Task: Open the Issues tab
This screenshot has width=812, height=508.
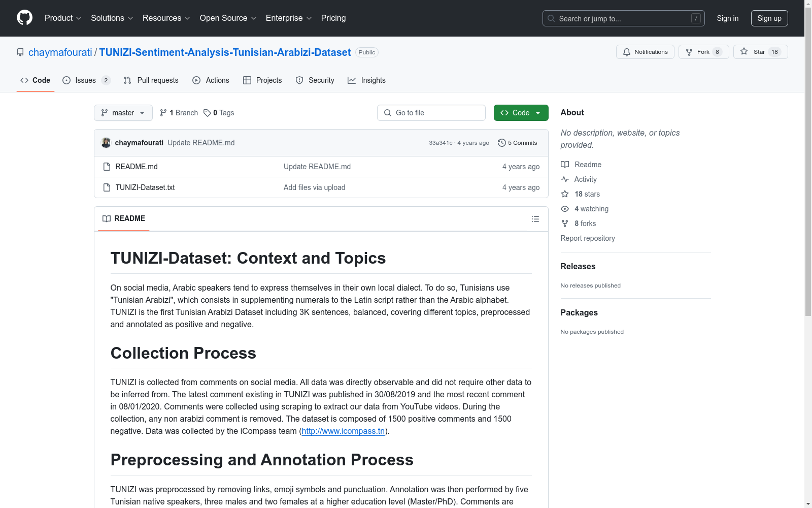Action: (x=86, y=80)
